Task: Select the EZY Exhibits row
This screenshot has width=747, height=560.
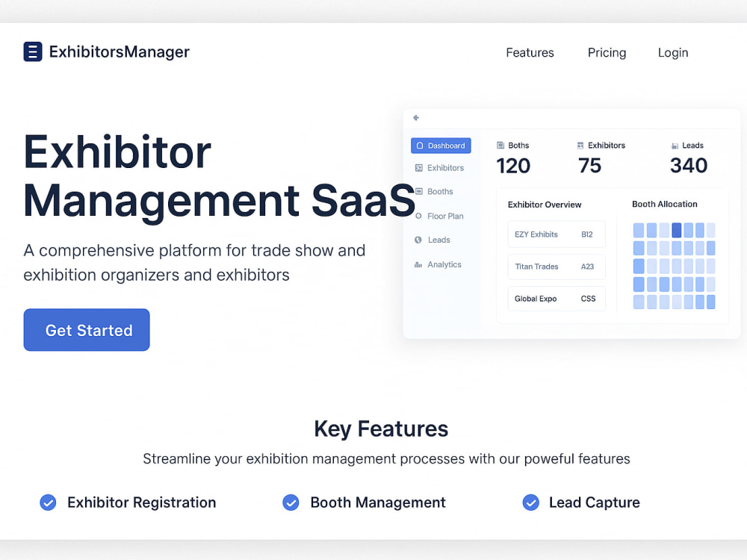Action: pos(557,234)
